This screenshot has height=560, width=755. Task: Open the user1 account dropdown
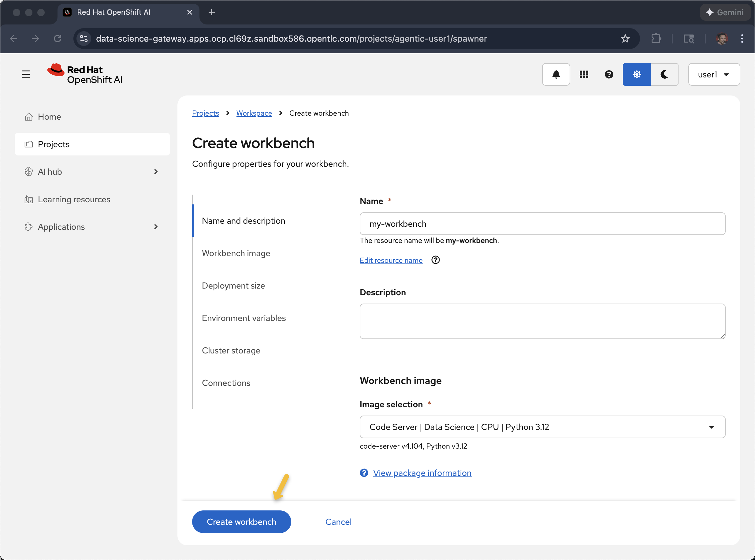tap(713, 74)
